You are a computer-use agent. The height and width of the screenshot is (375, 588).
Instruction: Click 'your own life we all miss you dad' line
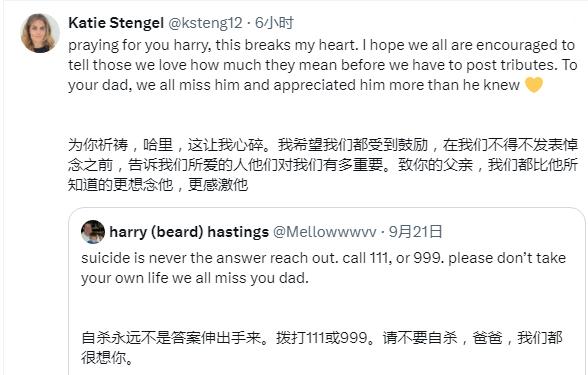click(x=195, y=278)
